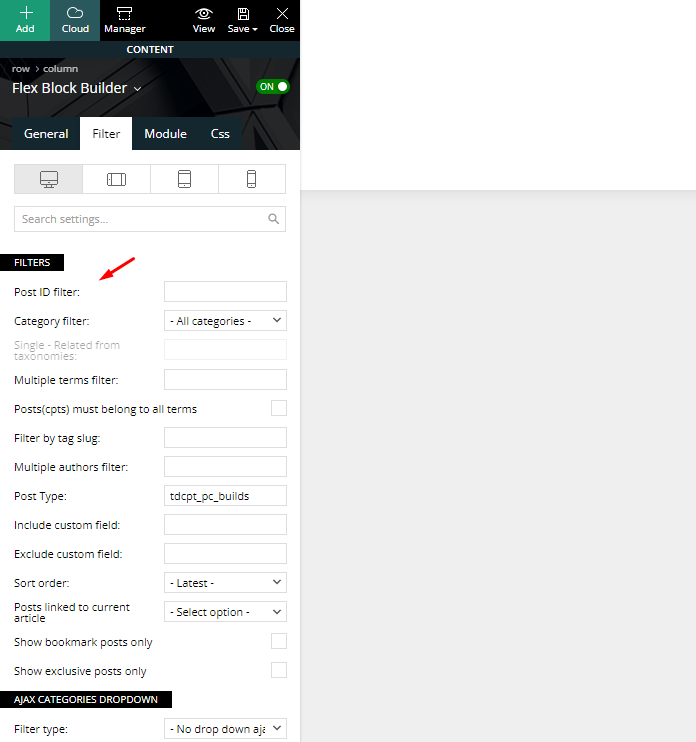Image resolution: width=696 pixels, height=742 pixels.
Task: Click the AJAX CATEGORIES DROPDOWN header
Action: pyautogui.click(x=86, y=699)
